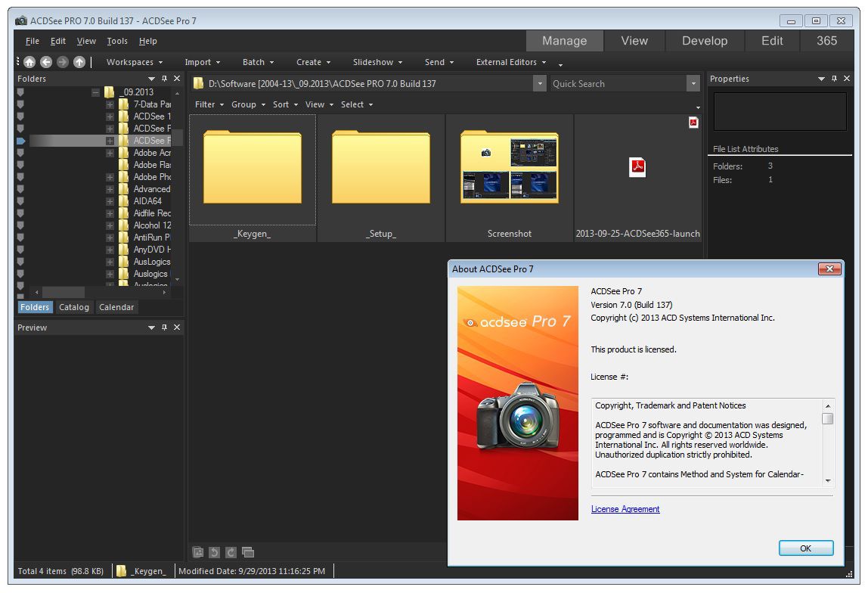Image resolution: width=868 pixels, height=593 pixels.
Task: Pin the Folders pane
Action: 164,79
